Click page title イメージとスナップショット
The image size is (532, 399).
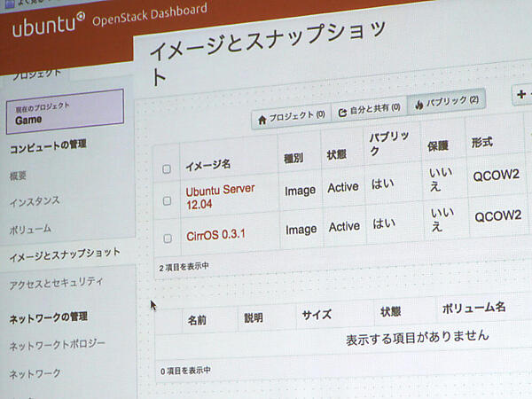coord(268,51)
